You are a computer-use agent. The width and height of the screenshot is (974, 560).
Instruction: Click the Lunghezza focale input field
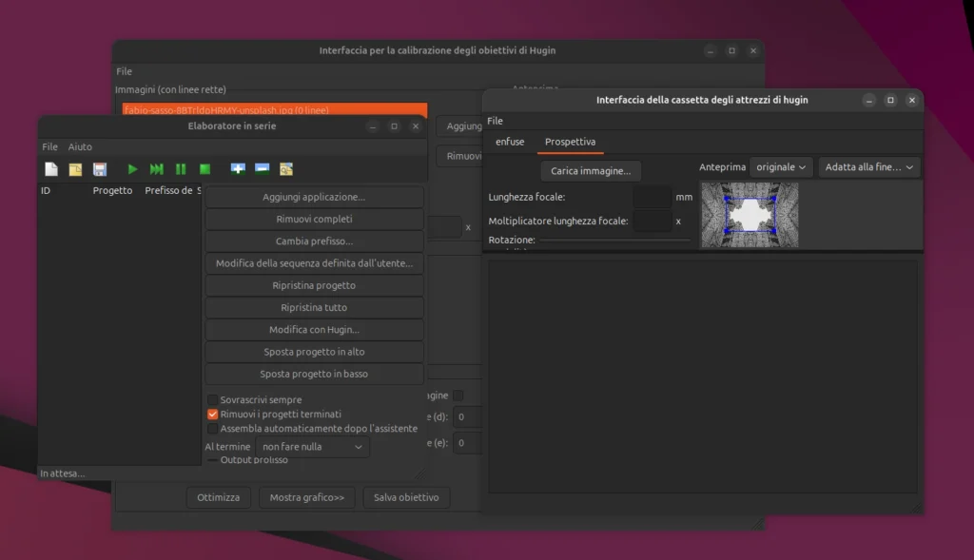(x=652, y=197)
